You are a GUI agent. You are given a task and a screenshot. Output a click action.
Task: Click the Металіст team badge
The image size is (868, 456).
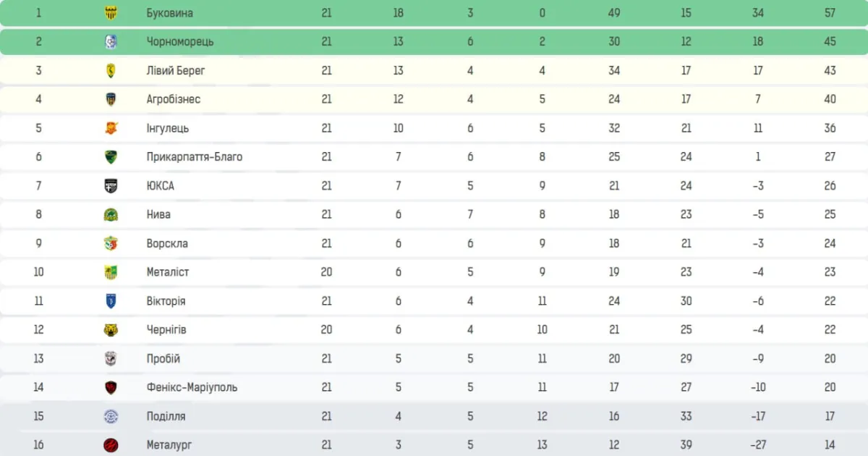(111, 272)
